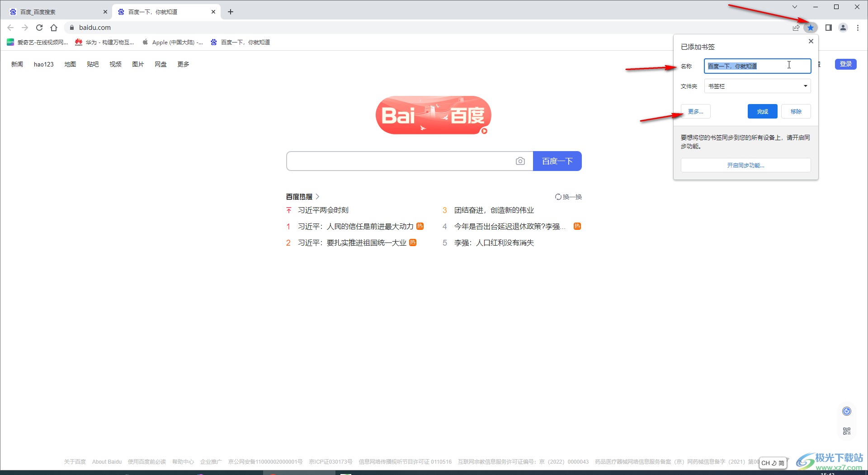
Task: Open the hao123 navigation link
Action: 44,64
